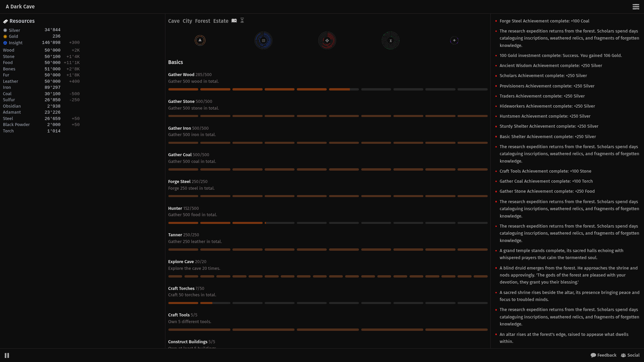
Task: Click the Insight rate +300
Action: pos(74,43)
